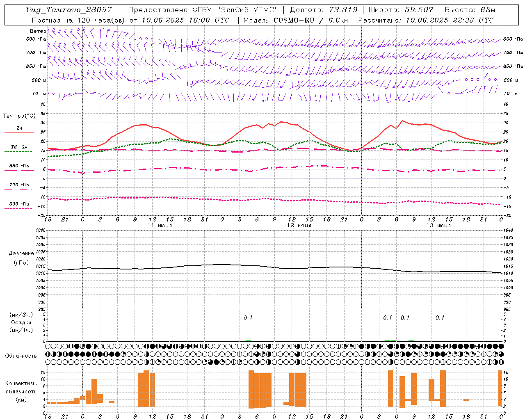Click the 850 гПа temperature legend entry
This screenshot has width=525, height=420.
[19, 166]
